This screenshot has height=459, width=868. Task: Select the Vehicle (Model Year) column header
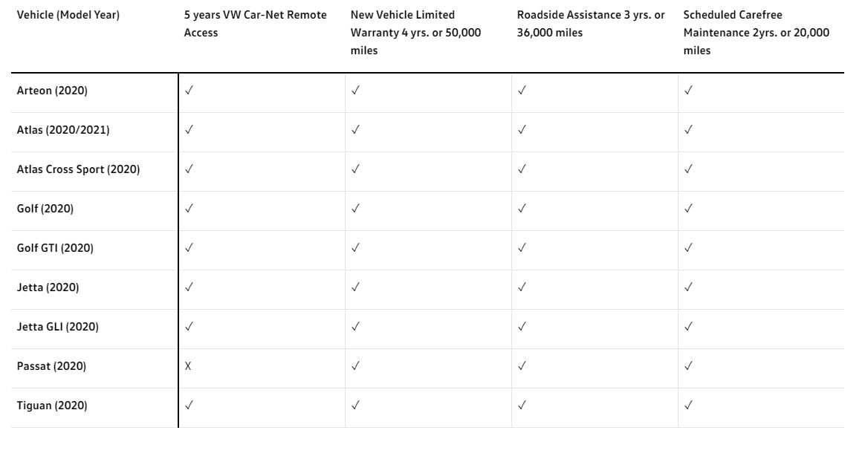68,15
